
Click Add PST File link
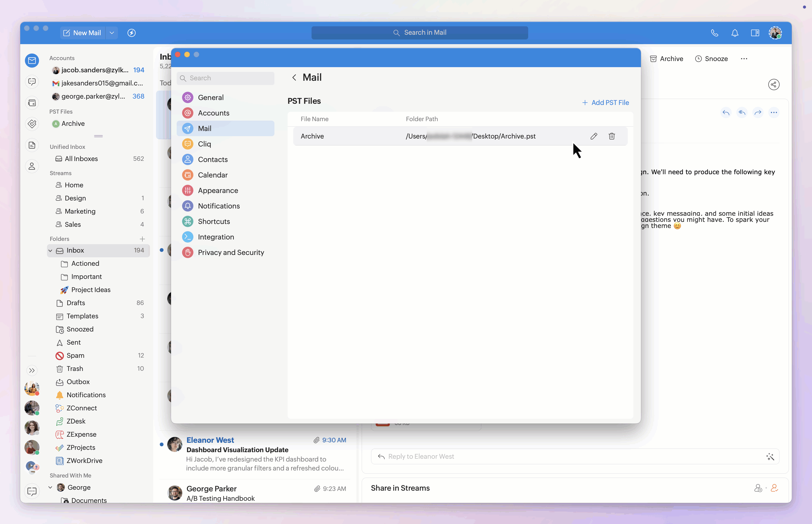605,102
